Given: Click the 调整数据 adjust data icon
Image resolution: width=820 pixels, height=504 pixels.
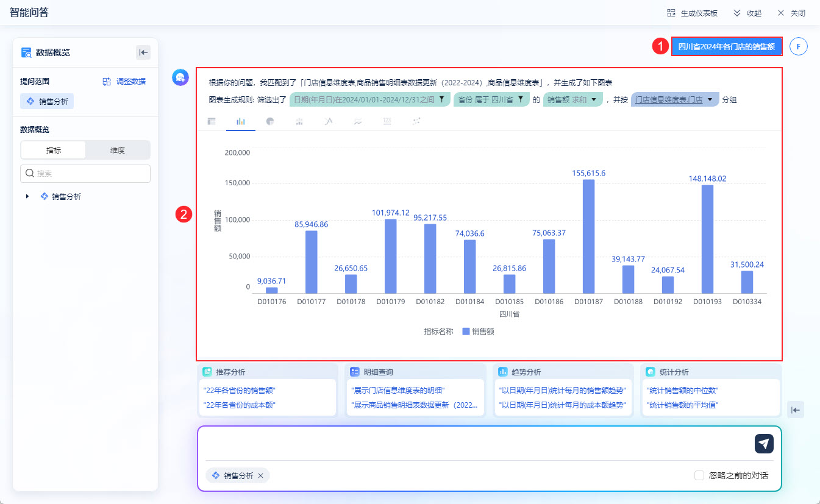Looking at the screenshot, I should (x=107, y=81).
